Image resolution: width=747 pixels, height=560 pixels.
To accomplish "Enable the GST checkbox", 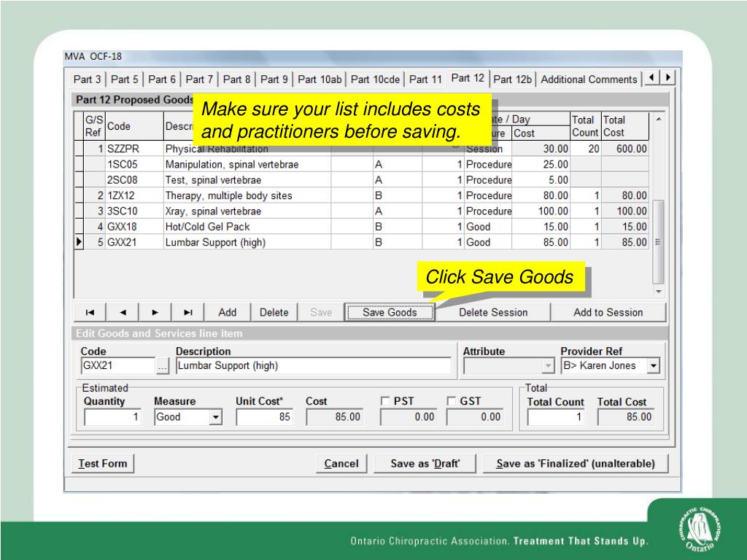I will tap(451, 402).
